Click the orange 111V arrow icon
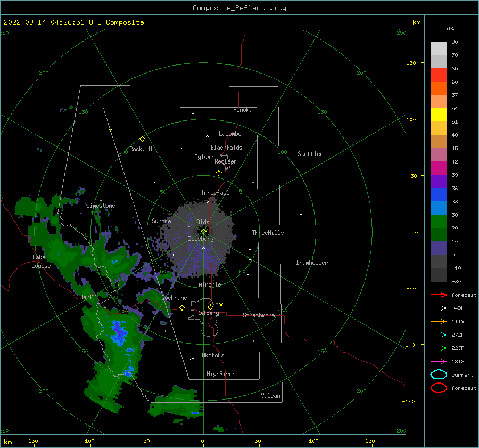The width and height of the screenshot is (479, 448). (439, 321)
